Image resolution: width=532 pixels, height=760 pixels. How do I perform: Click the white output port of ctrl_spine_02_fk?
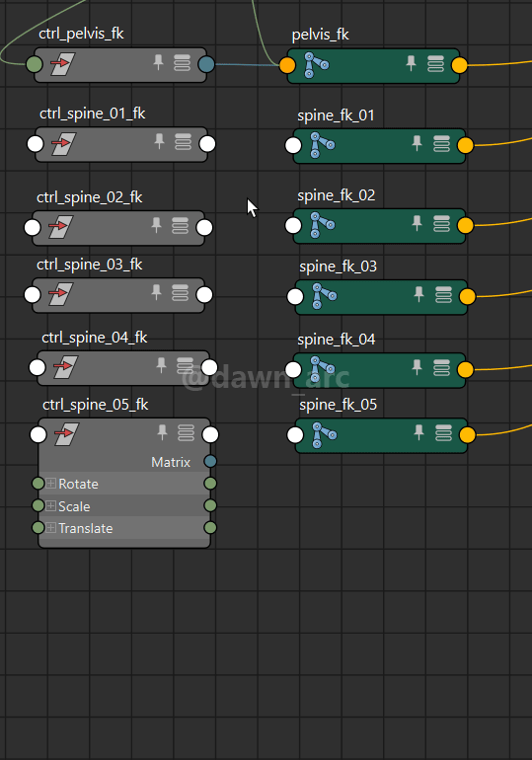(x=204, y=227)
